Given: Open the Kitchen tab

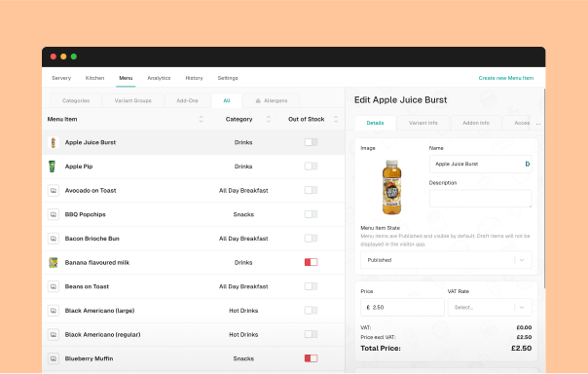Looking at the screenshot, I should 94,78.
